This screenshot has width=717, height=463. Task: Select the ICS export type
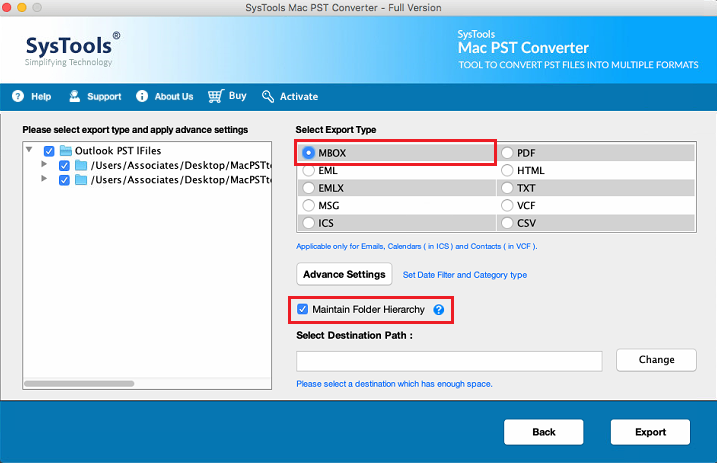pyautogui.click(x=309, y=223)
